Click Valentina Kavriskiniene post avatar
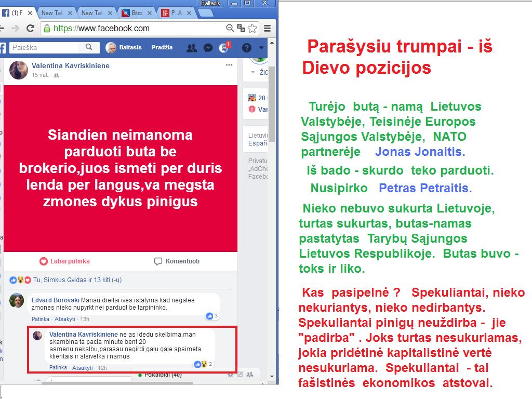 pyautogui.click(x=19, y=70)
